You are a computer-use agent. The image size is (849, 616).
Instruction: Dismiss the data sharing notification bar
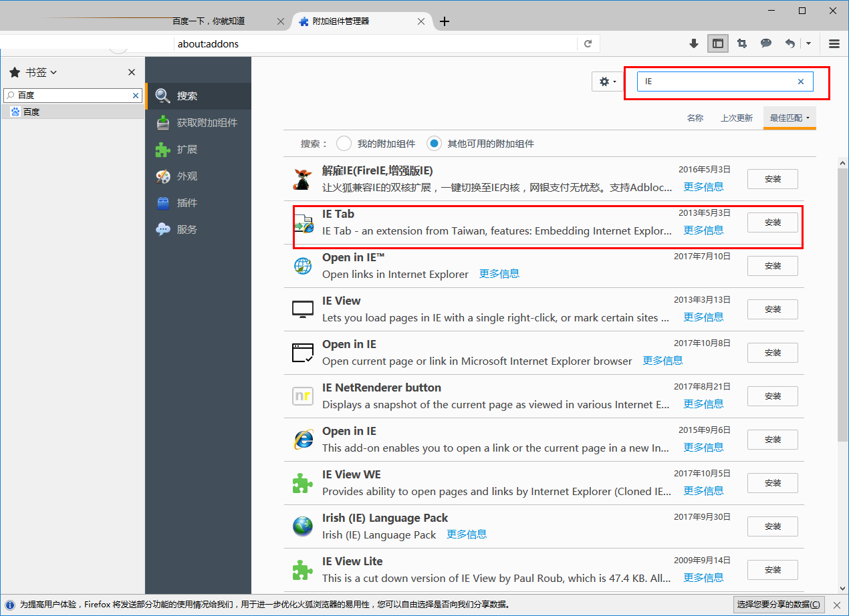pyautogui.click(x=837, y=605)
